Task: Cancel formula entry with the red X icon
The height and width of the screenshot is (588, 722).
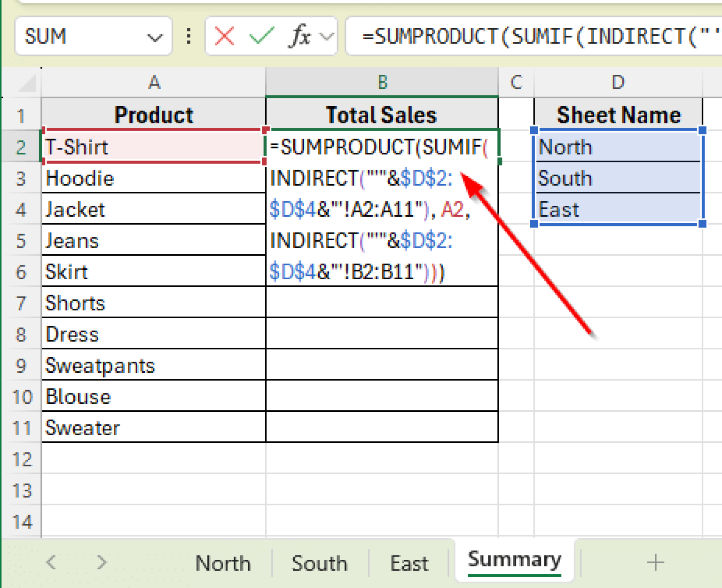Action: [x=224, y=36]
